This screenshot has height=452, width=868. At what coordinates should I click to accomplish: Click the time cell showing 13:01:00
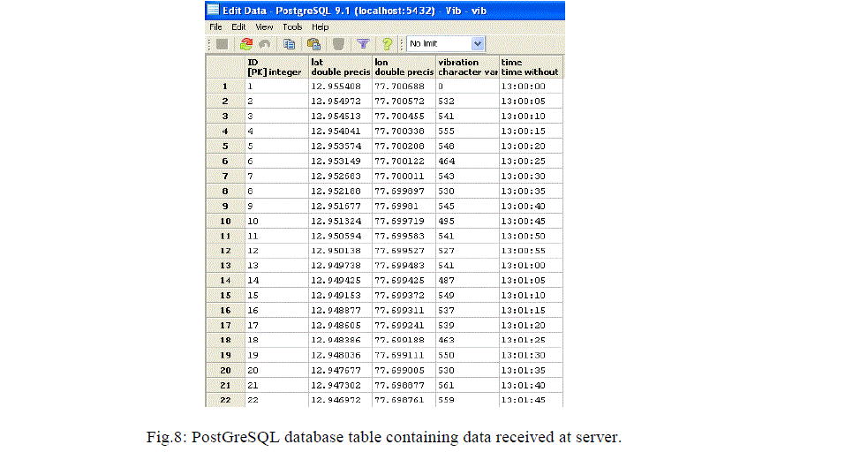click(530, 265)
